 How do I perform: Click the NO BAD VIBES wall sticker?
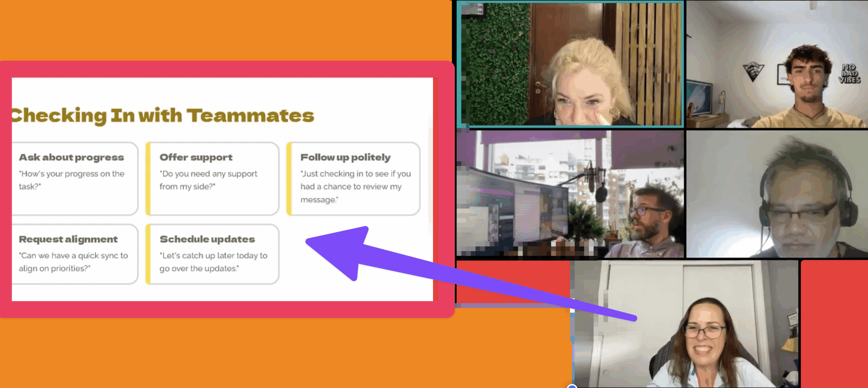[849, 74]
